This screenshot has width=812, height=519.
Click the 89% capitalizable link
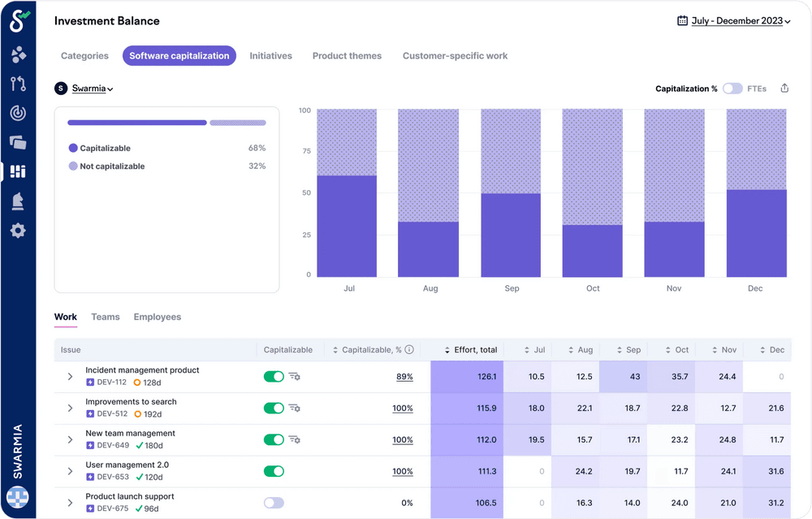pyautogui.click(x=404, y=377)
